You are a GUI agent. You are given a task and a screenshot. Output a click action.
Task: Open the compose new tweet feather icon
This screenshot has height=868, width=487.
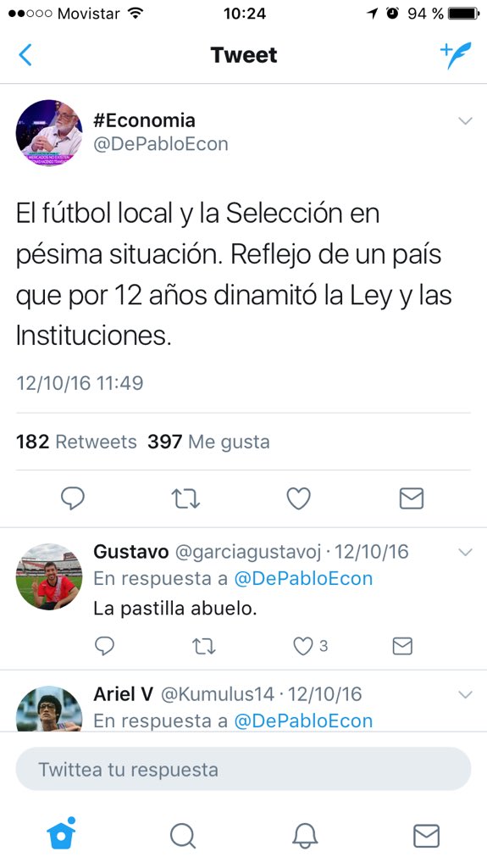tap(456, 55)
